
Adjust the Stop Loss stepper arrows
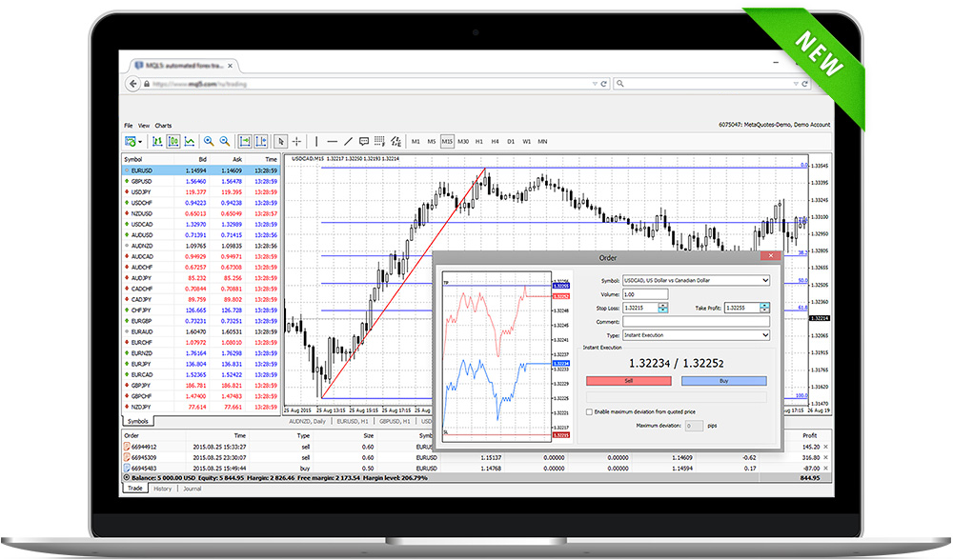click(663, 309)
